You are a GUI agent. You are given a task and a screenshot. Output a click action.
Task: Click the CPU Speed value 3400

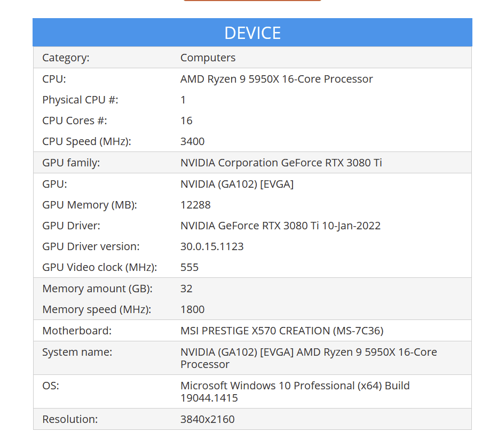[192, 141]
